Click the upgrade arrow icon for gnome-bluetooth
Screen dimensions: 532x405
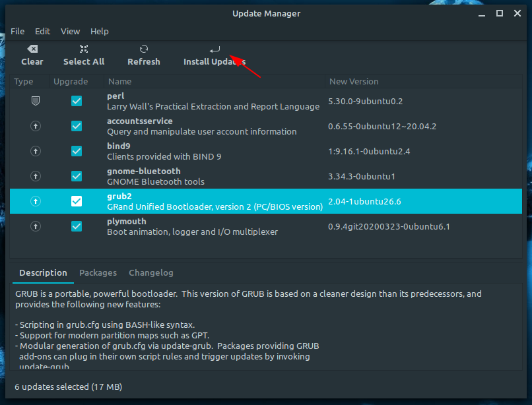(x=36, y=176)
